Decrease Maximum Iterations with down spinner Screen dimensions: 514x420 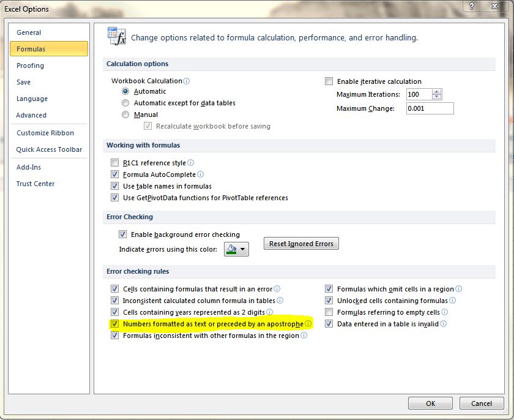coord(436,97)
